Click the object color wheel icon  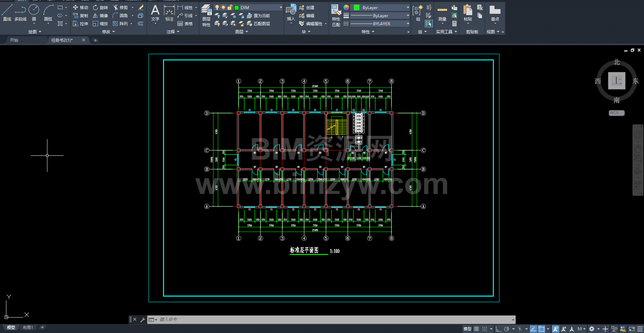tap(346, 7)
